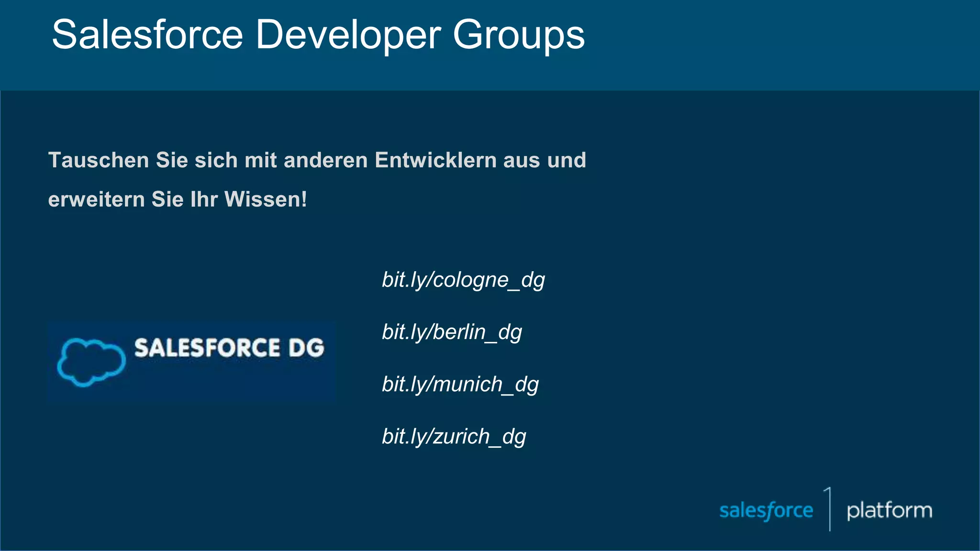This screenshot has width=980, height=551.
Task: Click the 'platform' footer text
Action: 890,510
